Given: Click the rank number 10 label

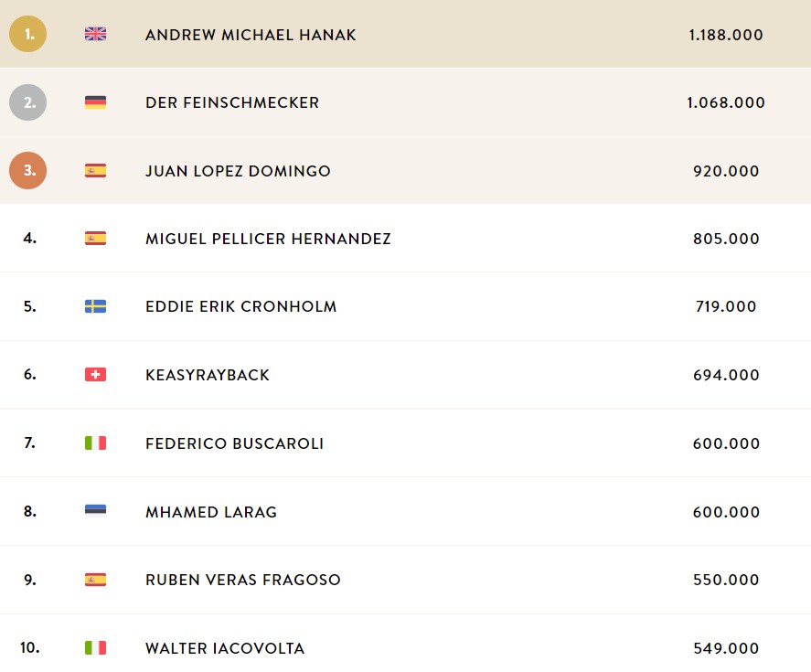Looking at the screenshot, I should (30, 647).
